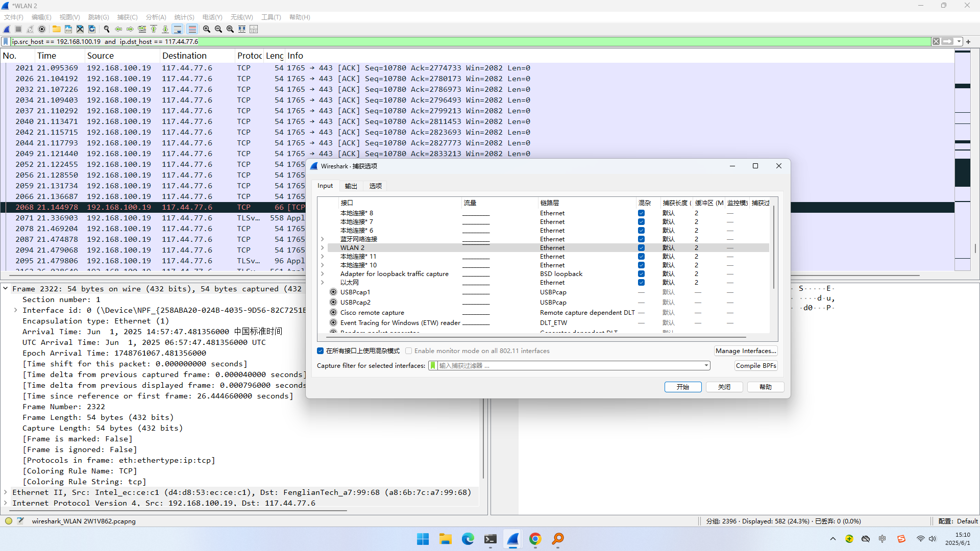Jump to the last packet
The width and height of the screenshot is (980, 551).
[165, 29]
